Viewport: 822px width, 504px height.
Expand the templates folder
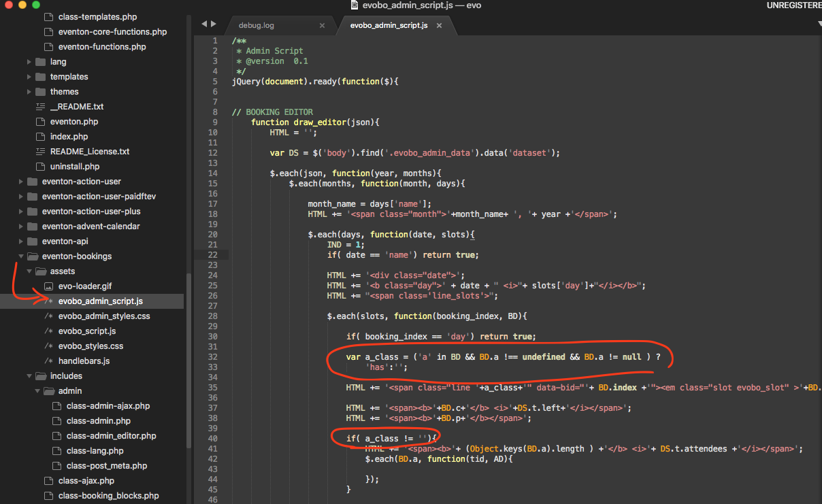pyautogui.click(x=29, y=77)
